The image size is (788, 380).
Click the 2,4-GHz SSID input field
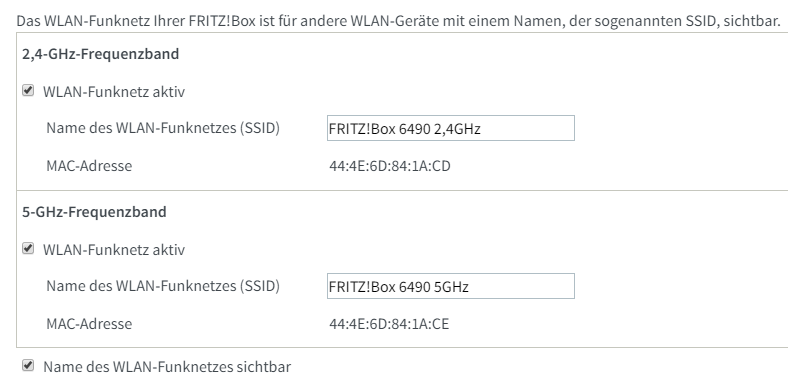point(451,128)
